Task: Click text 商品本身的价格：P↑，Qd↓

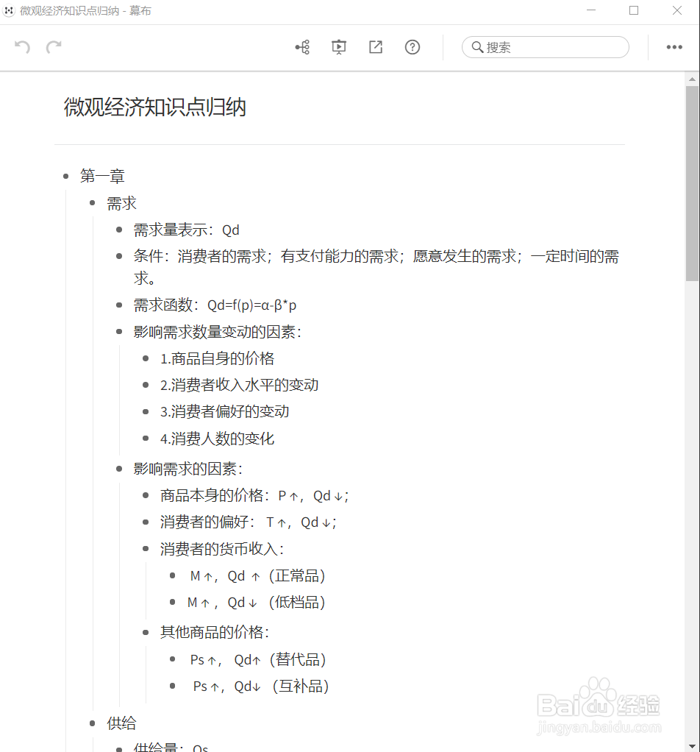Action: tap(254, 495)
